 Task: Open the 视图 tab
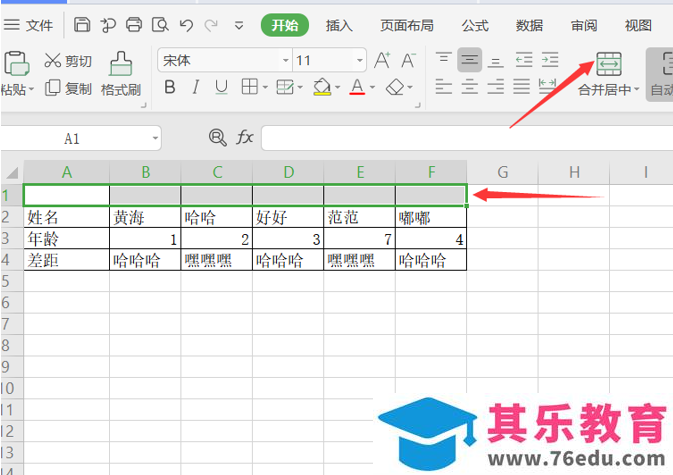[x=638, y=26]
